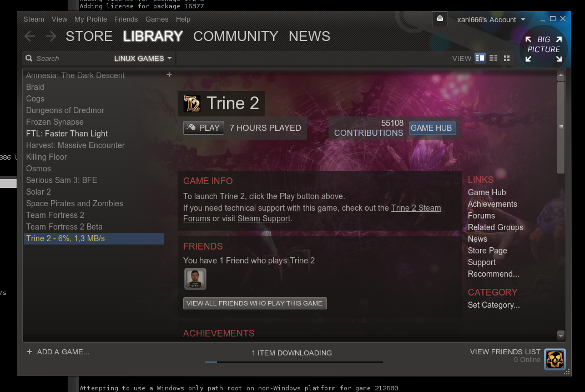The image size is (585, 392).
Task: Click the window resize grip icon
Action: tap(567, 371)
